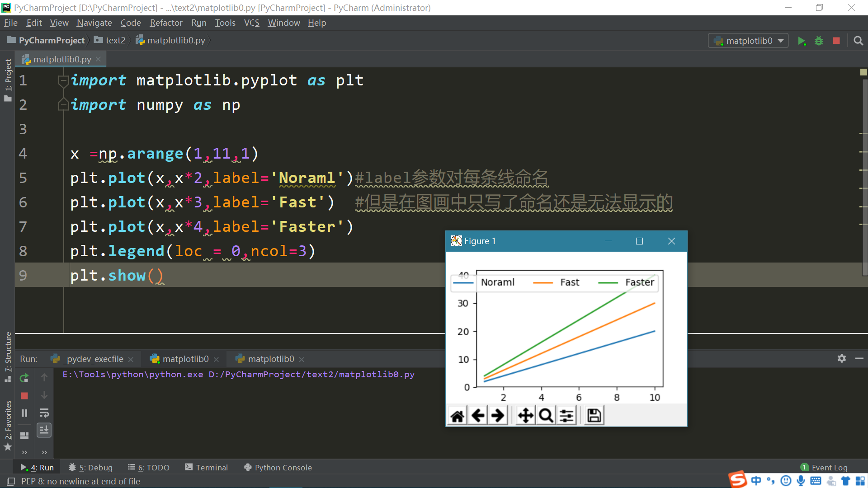Click the Debug bug icon in the toolbar
The image size is (868, 488).
coord(819,41)
